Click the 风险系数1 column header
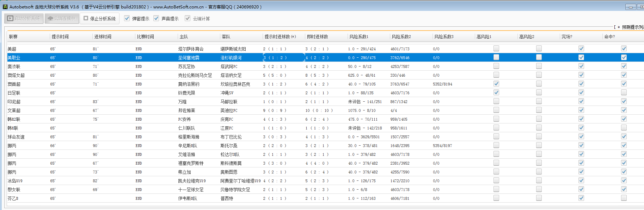This screenshot has height=210, width=644. [359, 37]
